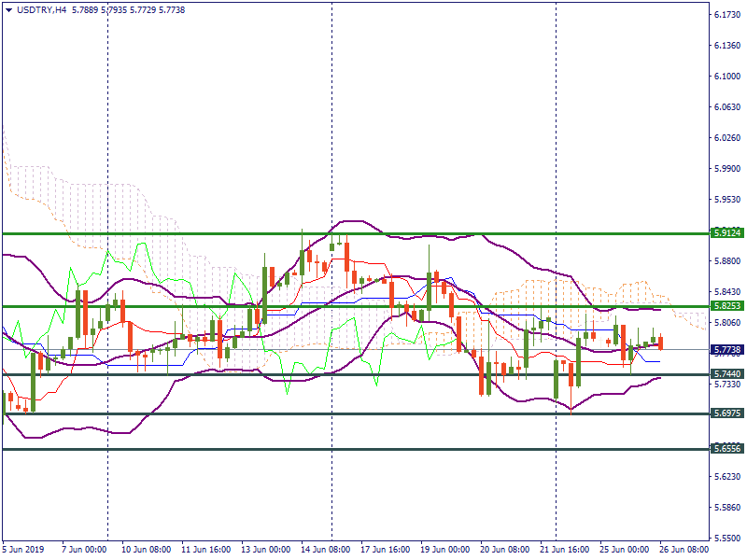Click the USDTRY,H4 chart title
The height and width of the screenshot is (560, 747).
[41, 8]
